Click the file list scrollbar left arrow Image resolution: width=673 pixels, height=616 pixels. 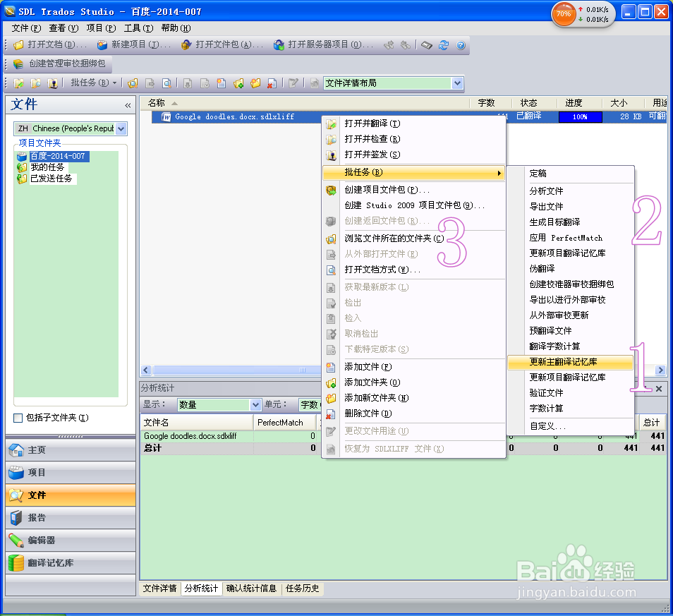(146, 370)
